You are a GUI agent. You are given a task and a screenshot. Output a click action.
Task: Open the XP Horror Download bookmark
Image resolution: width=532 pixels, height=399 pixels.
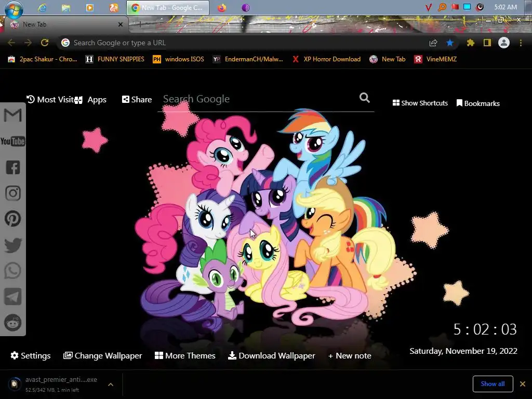click(x=326, y=59)
